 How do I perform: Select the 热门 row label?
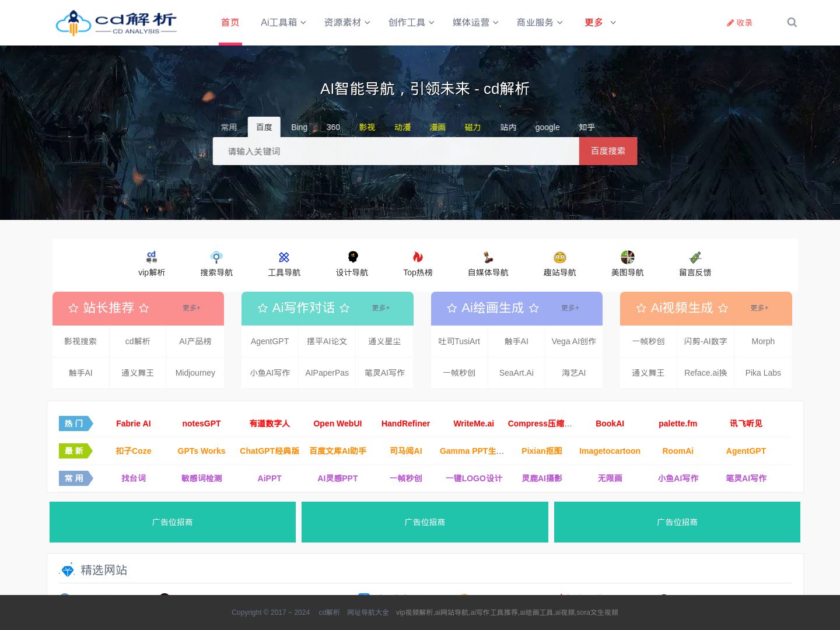pos(75,423)
